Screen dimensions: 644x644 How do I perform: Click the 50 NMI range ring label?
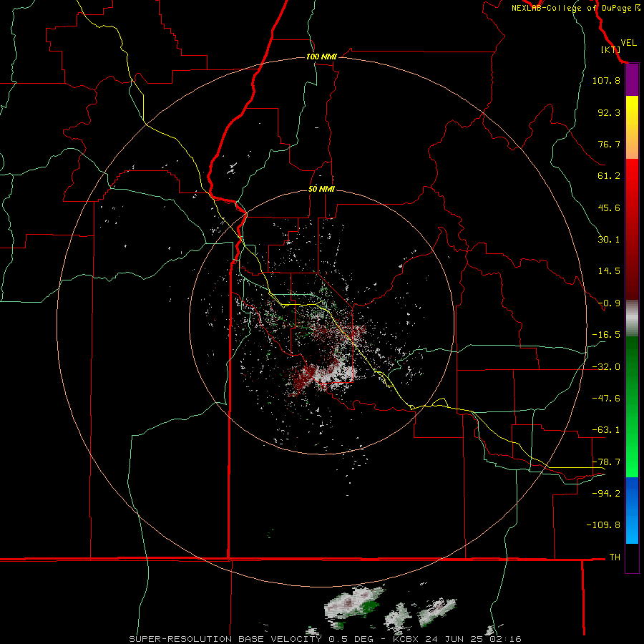tap(321, 189)
